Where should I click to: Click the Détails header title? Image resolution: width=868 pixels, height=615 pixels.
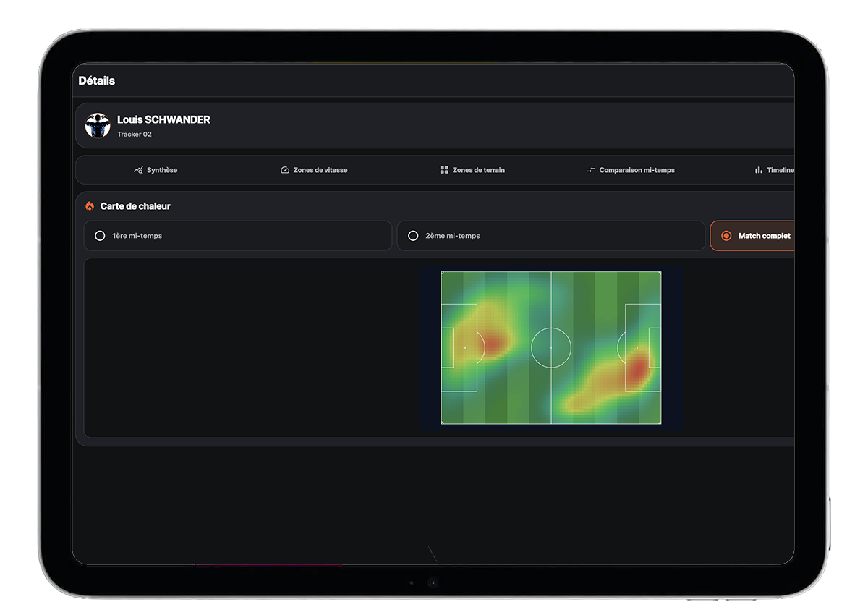tap(97, 81)
